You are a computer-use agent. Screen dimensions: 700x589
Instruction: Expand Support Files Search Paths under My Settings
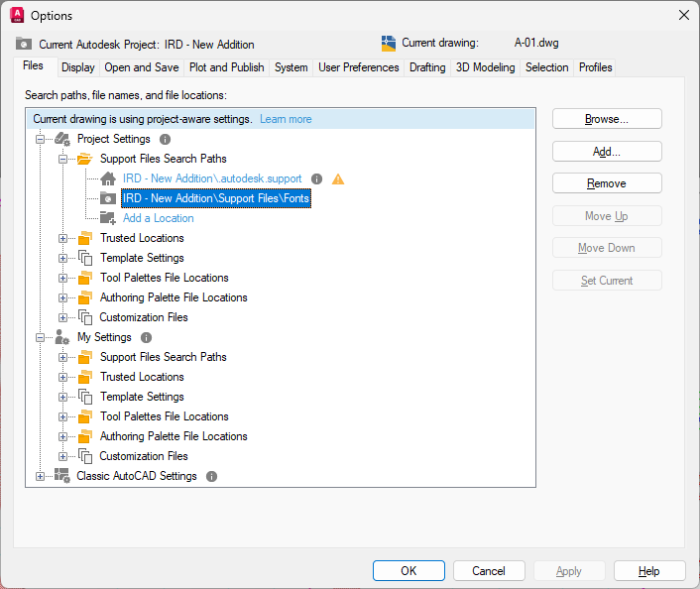62,357
